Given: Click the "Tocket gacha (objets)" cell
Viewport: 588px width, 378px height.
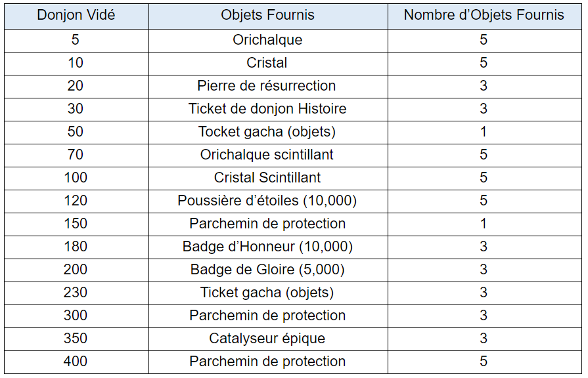Looking at the screenshot, I should coord(267,132).
